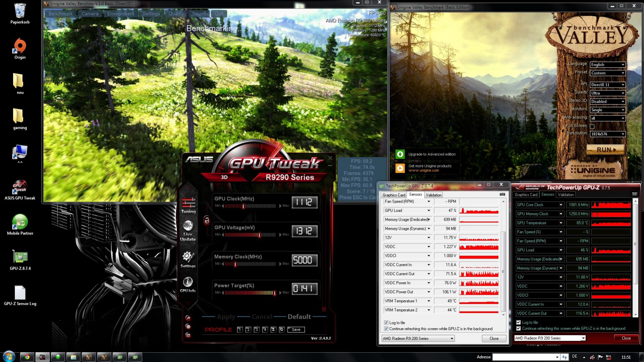Open Chrome from the taskbar

[27, 357]
